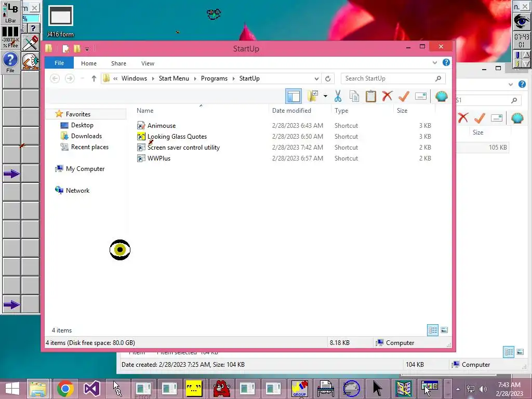
Task: Switch to the Share ribbon tab
Action: (118, 63)
